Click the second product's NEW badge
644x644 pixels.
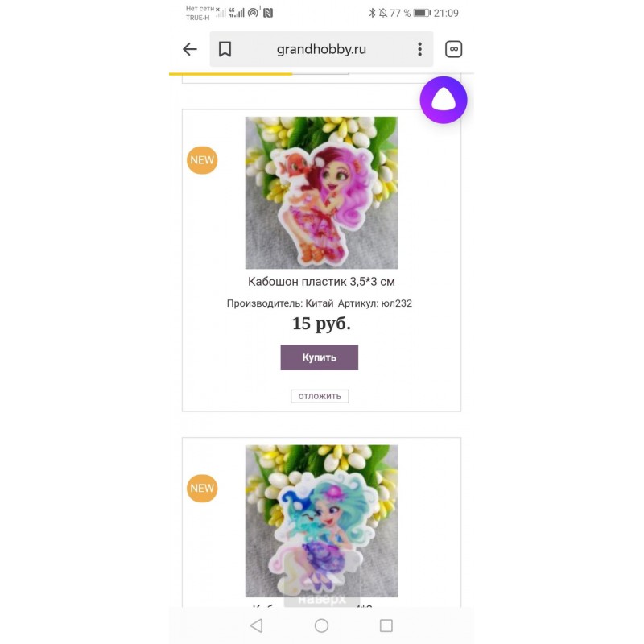click(x=202, y=489)
